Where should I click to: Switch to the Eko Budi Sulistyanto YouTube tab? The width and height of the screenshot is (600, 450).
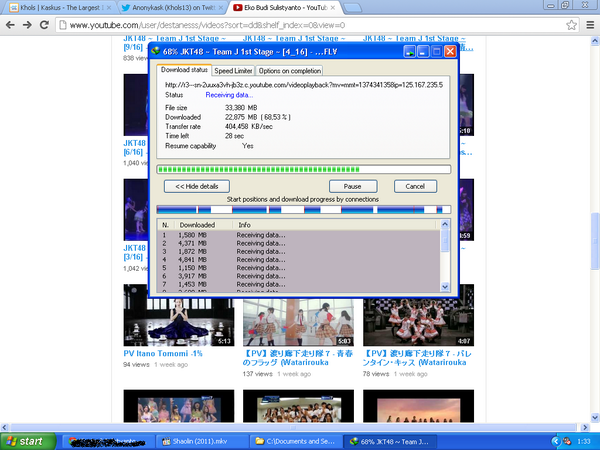point(283,8)
